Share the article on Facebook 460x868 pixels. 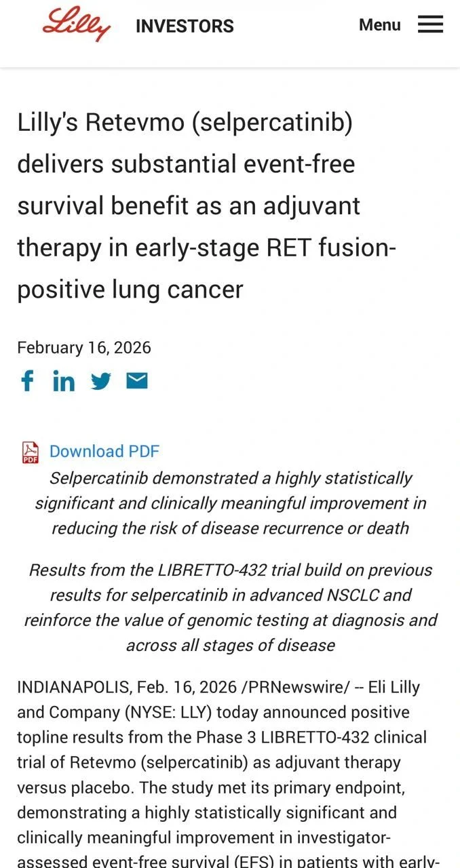27,380
